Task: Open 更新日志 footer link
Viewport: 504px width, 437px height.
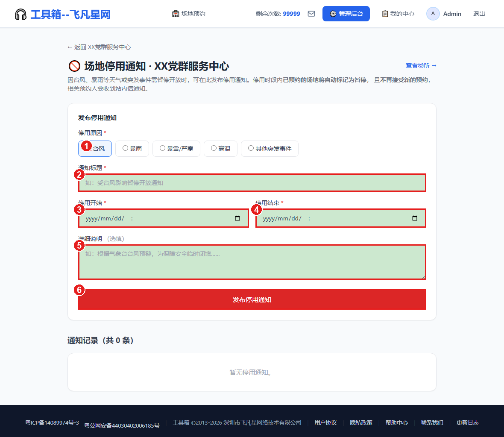Action: [468, 422]
